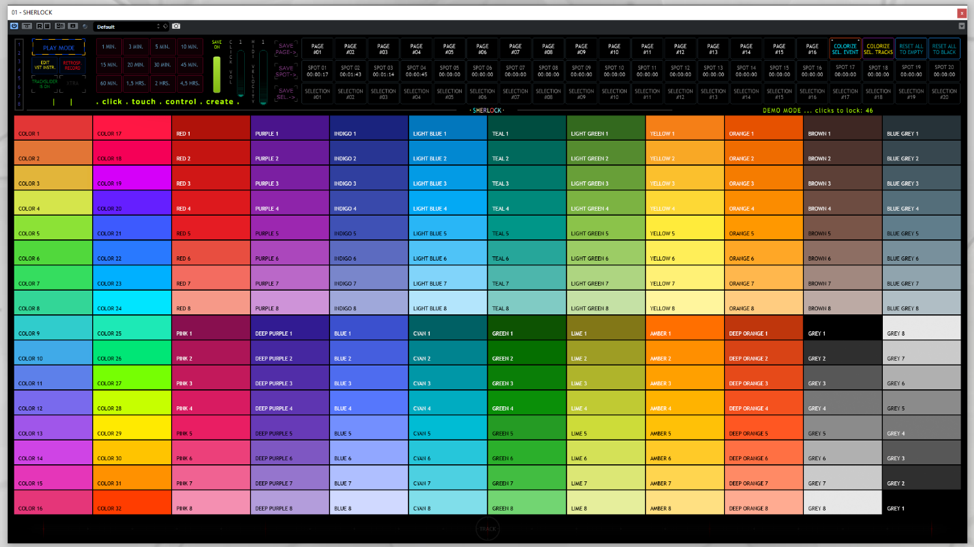Toggle the PLAY MODE button
The image size is (974, 547).
pyautogui.click(x=58, y=48)
